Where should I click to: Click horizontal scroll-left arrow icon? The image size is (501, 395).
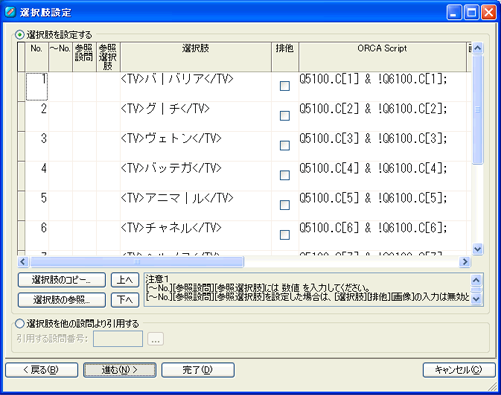click(x=23, y=262)
